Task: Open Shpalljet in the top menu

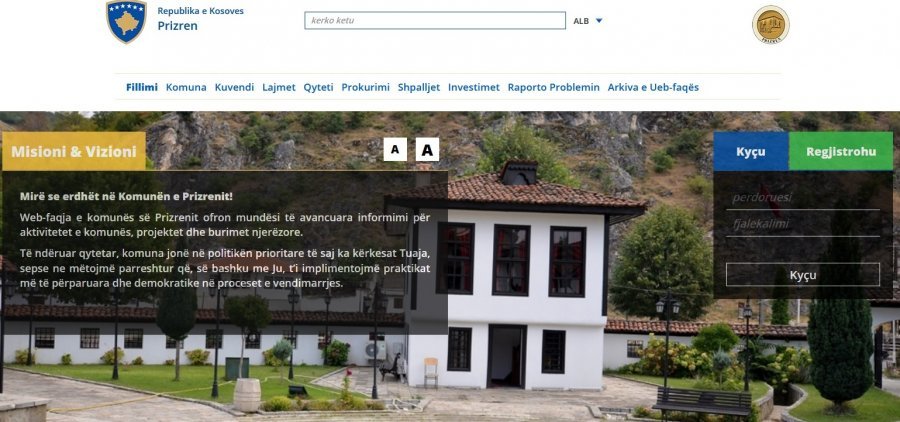Action: coord(419,87)
